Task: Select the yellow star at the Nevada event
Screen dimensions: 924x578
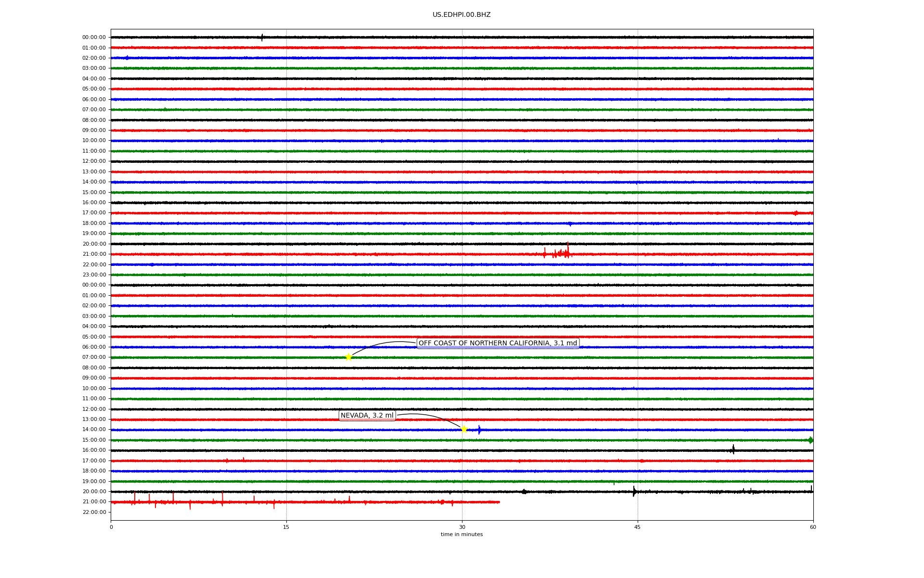Action: [x=464, y=429]
